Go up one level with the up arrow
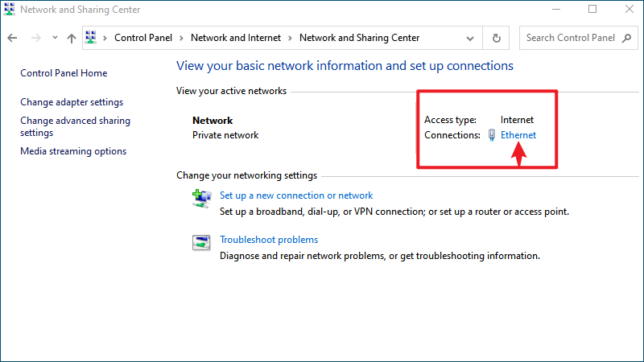This screenshot has width=644, height=362. pyautogui.click(x=72, y=38)
